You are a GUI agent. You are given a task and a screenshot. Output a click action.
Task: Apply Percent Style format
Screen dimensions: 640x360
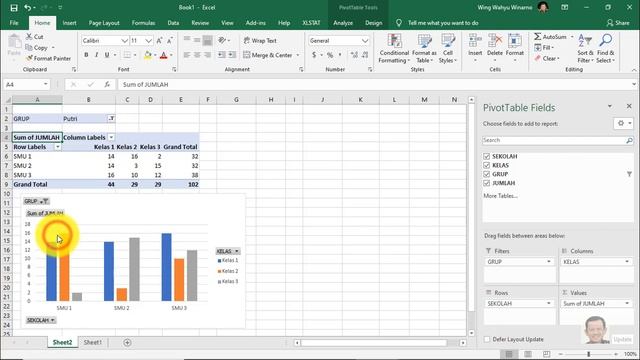click(330, 55)
